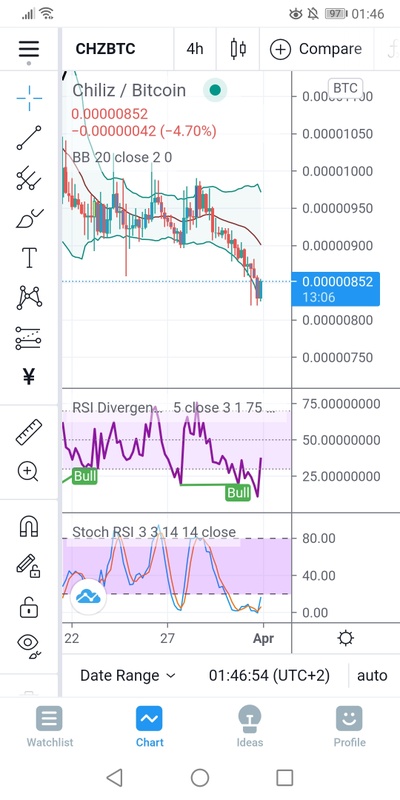Tap the green market status indicator
This screenshot has height=800, width=400.
pos(215,90)
